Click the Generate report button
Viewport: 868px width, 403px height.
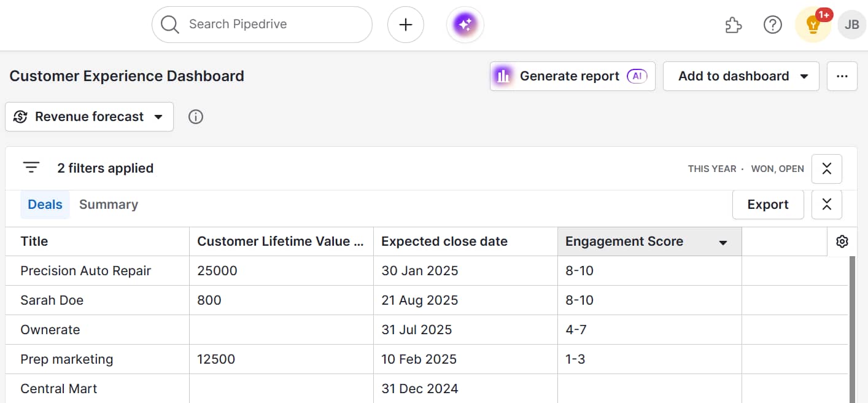tap(572, 76)
